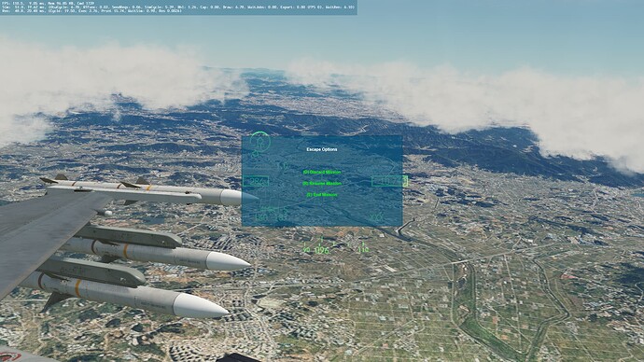Click the HUD symbols at dialog bottom-left
Screen dimensions: 644x362
(271, 215)
